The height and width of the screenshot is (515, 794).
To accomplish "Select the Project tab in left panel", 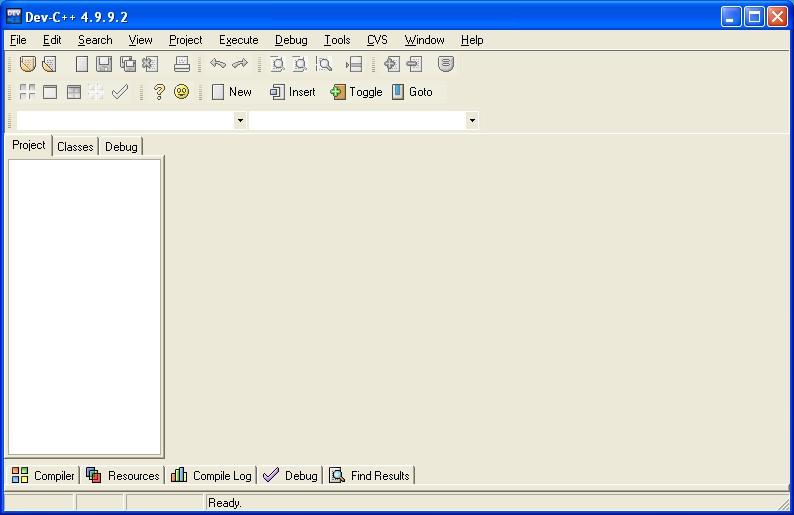I will pos(29,145).
